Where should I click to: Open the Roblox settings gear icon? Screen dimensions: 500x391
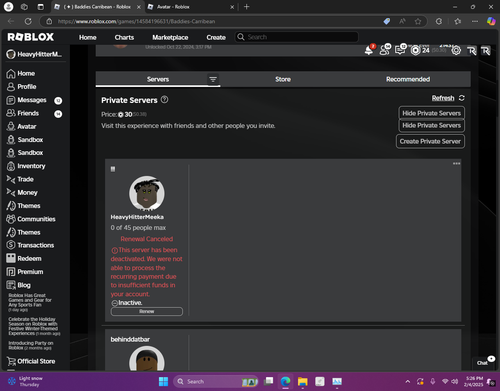(x=456, y=50)
